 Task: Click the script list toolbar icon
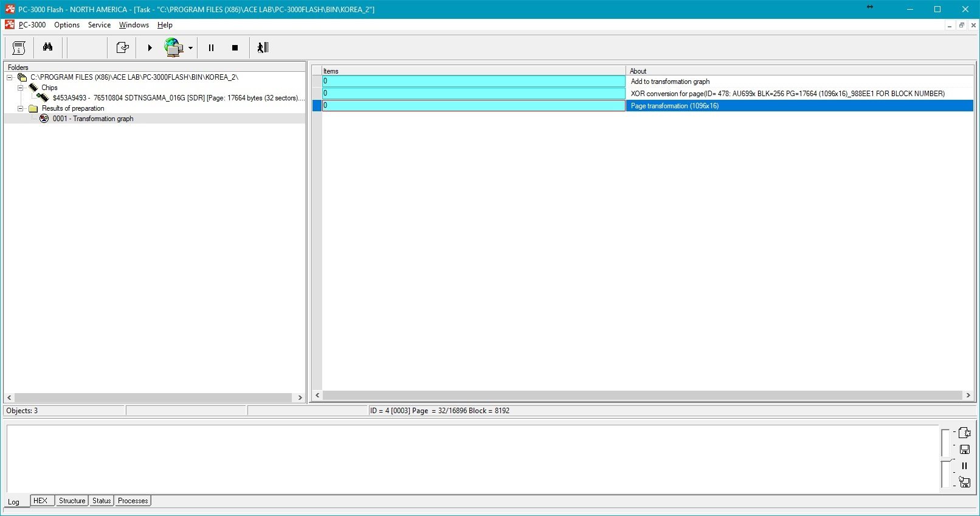click(19, 47)
